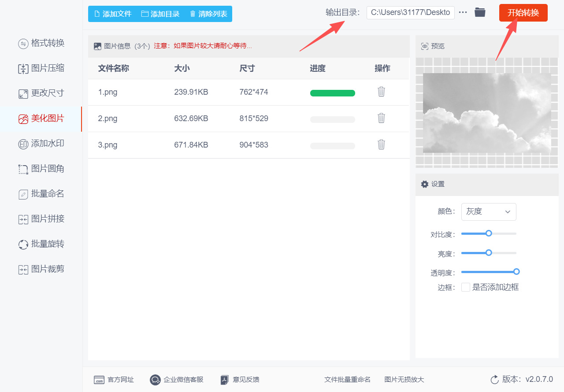
Task: Click the 开始转换 start button
Action: (523, 13)
